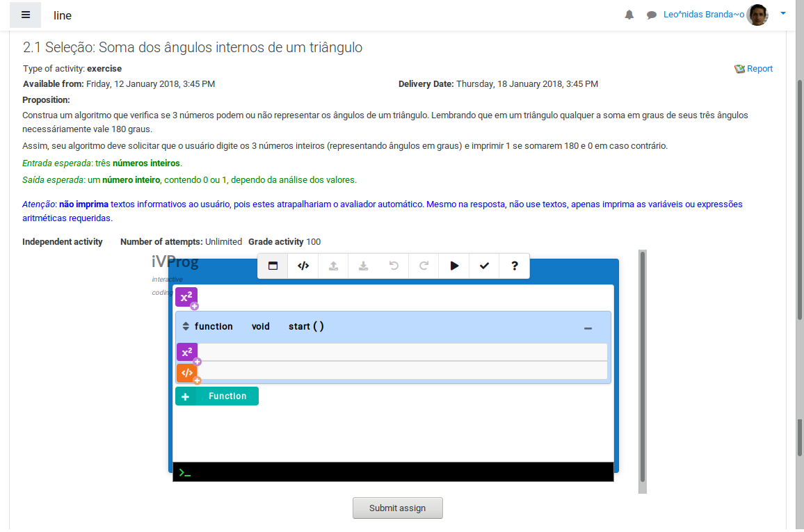Open iVProg help question mark
The image size is (804, 532).
515,266
